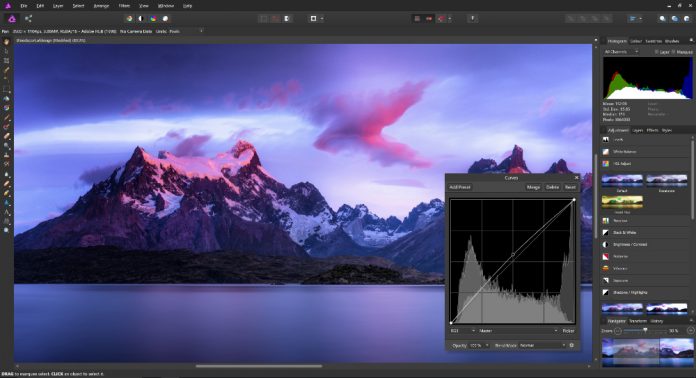Switch to the Transform panel tab
Viewport: 696px width, 378px height.
click(x=638, y=320)
